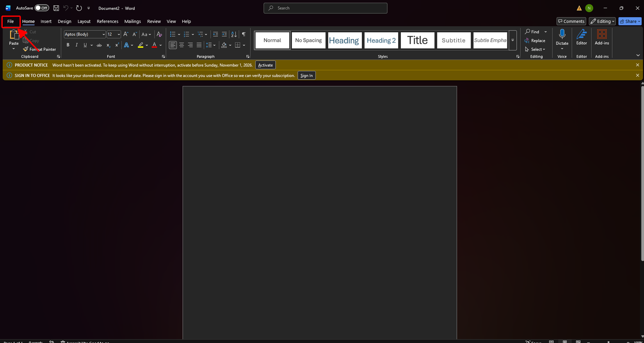
Task: Increase paragraph indent
Action: pyautogui.click(x=224, y=34)
